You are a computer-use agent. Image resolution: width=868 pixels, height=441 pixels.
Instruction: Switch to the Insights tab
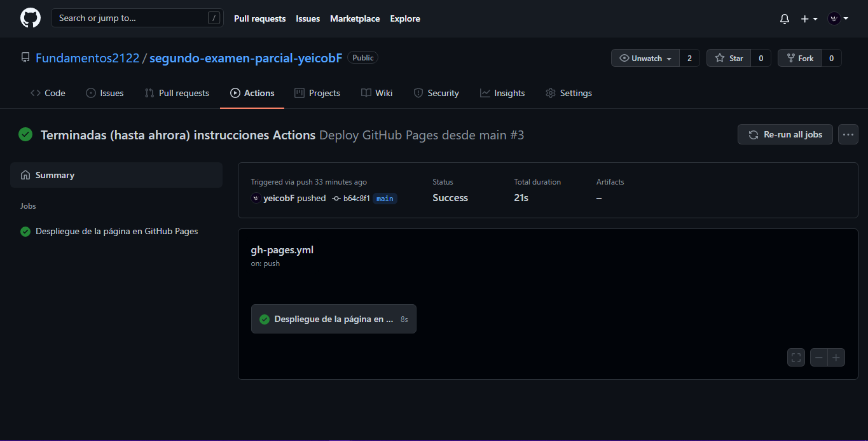[502, 93]
